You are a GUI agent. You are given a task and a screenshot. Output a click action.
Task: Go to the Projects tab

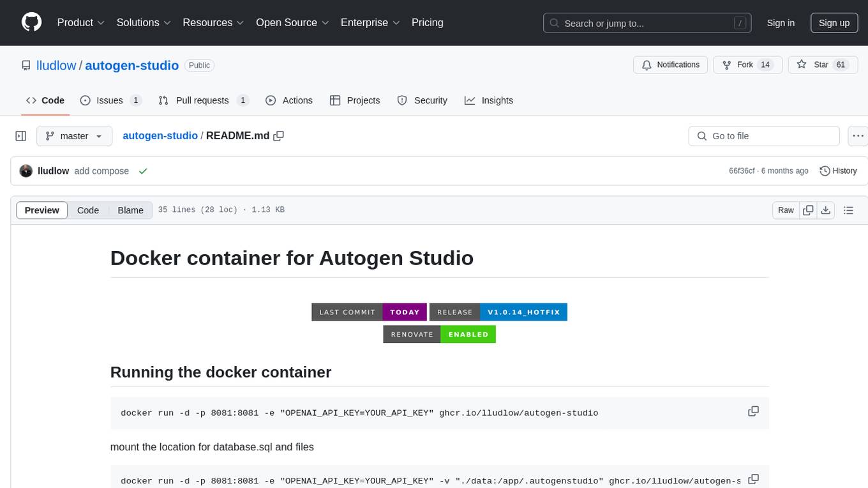[x=354, y=100]
